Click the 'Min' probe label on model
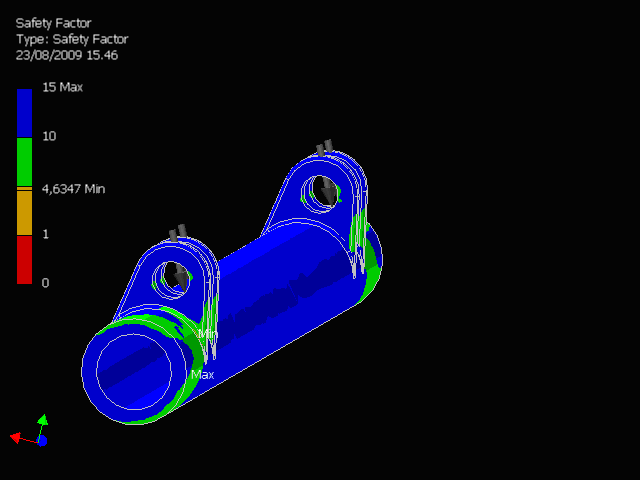 click(x=208, y=334)
